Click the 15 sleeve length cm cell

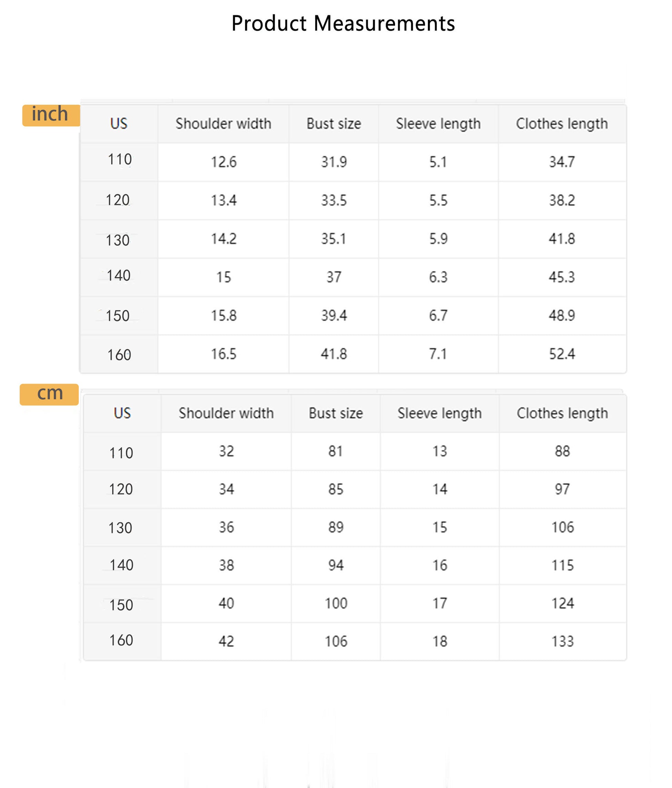pyautogui.click(x=439, y=527)
